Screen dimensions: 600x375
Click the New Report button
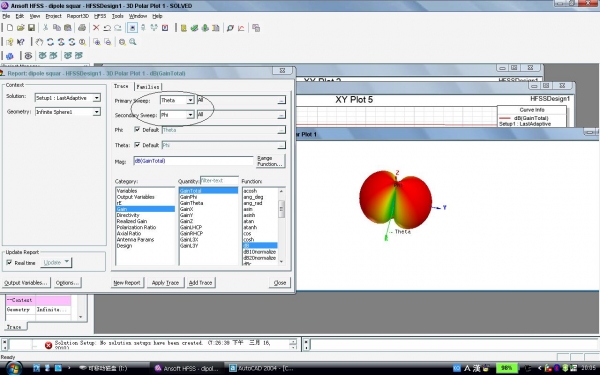[x=127, y=283]
